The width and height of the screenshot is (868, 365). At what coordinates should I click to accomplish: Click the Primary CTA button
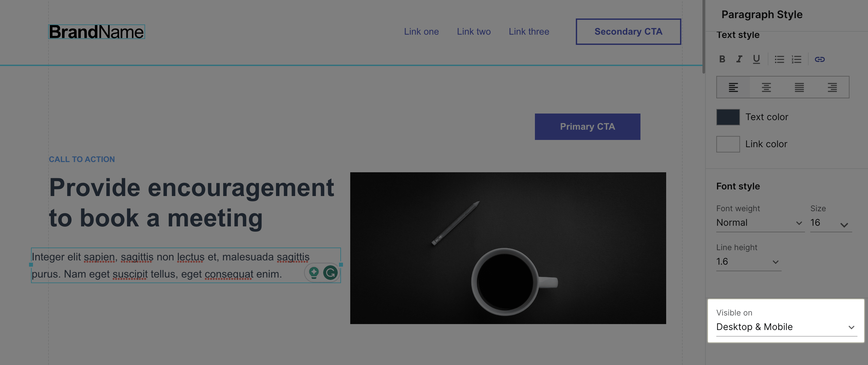[x=587, y=126]
